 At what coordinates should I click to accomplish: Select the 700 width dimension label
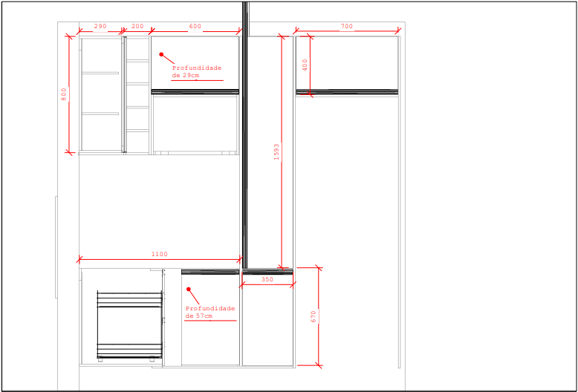[346, 26]
